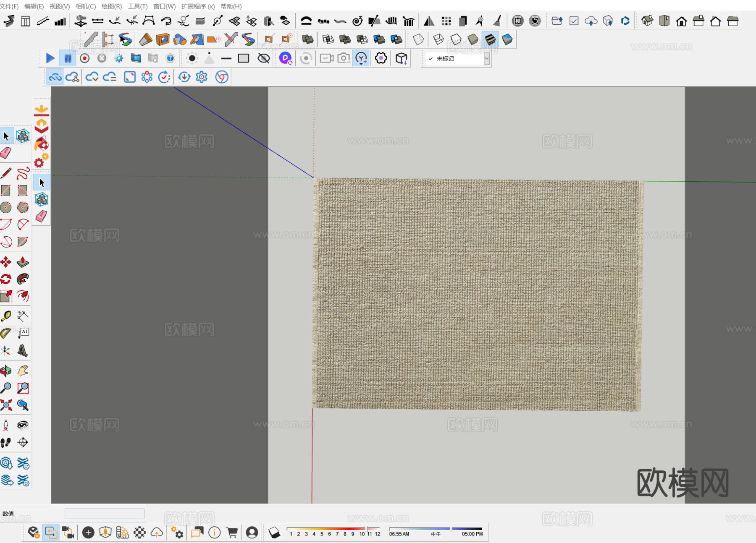Select the Move tool with red arrows

[x=6, y=262]
